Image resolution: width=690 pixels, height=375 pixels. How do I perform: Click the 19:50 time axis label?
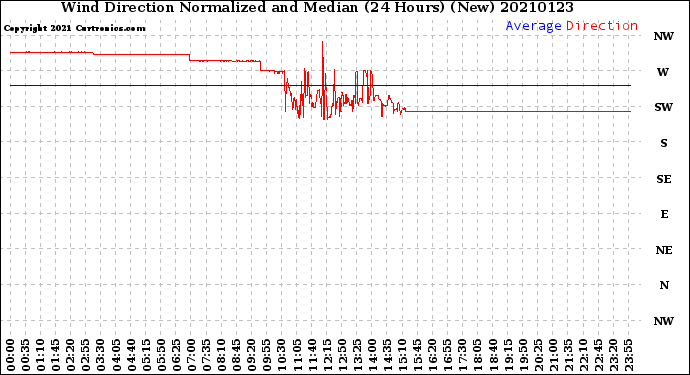[523, 355]
